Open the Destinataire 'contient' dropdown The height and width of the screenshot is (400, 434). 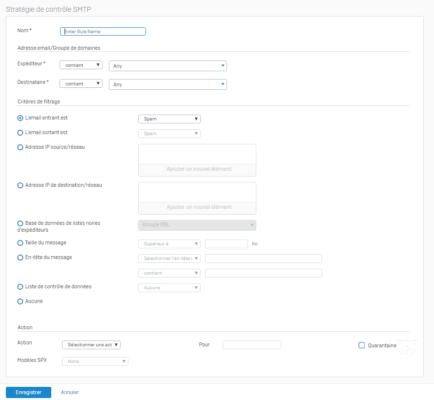pyautogui.click(x=81, y=84)
